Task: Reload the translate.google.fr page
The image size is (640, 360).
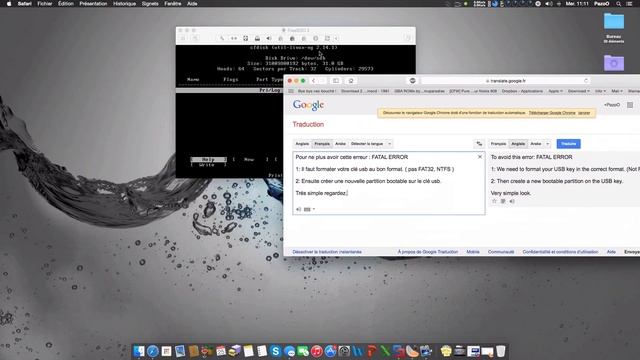Action: click(586, 81)
